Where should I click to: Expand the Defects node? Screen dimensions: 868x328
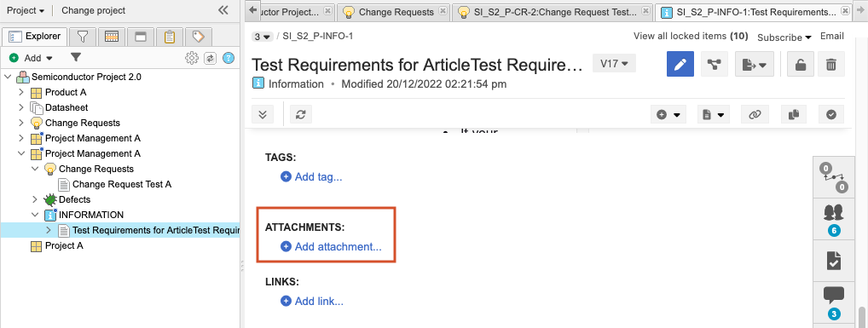tap(36, 199)
